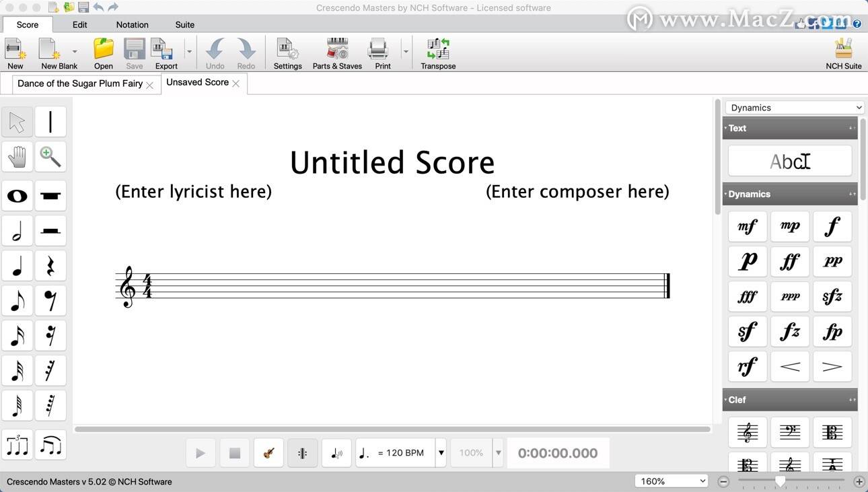Add sforzando sfz dynamic

[x=832, y=296]
